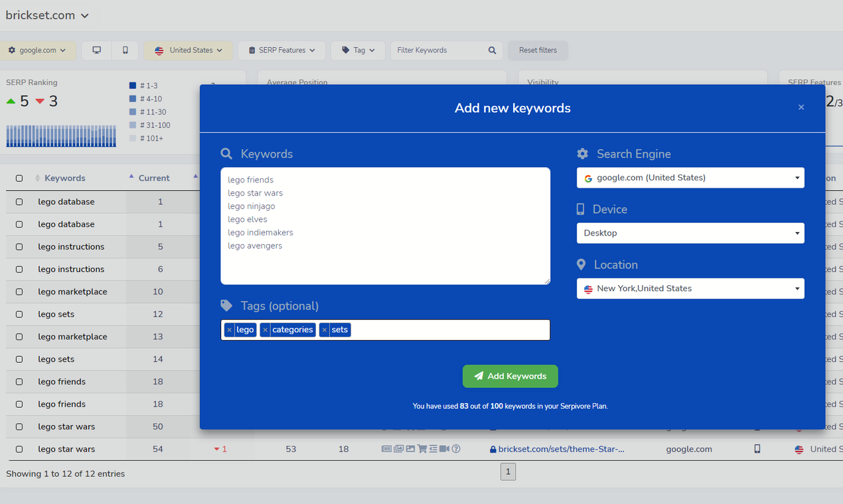Open the Tag filter dropdown

358,50
